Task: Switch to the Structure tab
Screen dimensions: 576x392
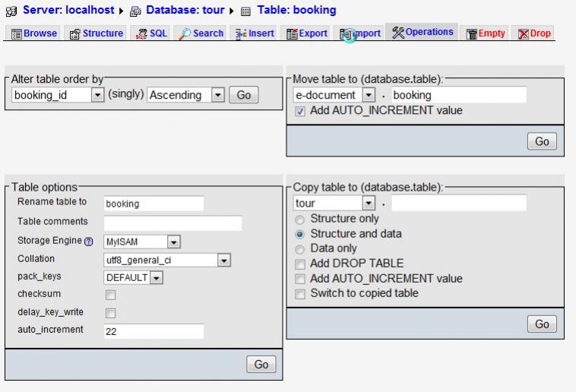Action: pos(97,33)
